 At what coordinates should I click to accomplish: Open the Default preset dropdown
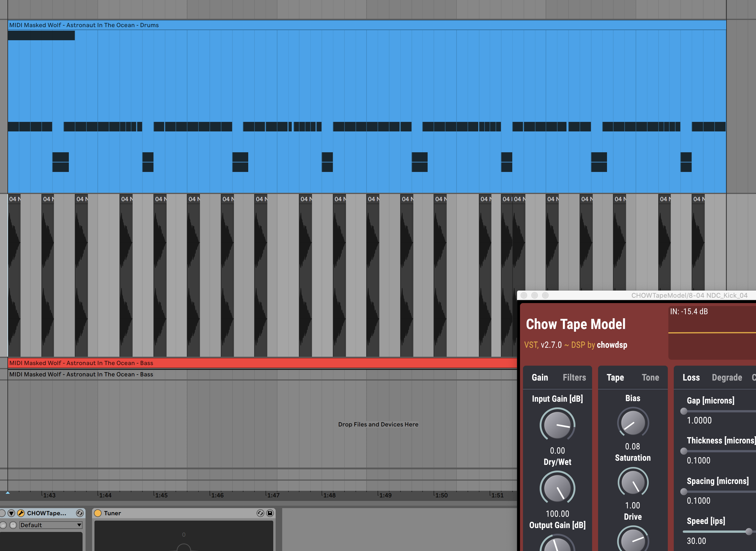tap(51, 525)
